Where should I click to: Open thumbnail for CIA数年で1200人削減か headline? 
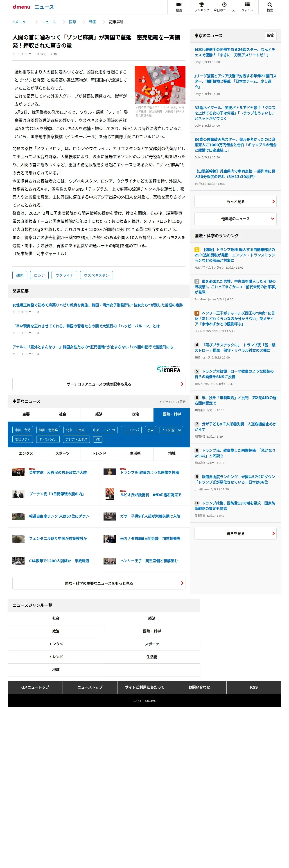pos(18,561)
